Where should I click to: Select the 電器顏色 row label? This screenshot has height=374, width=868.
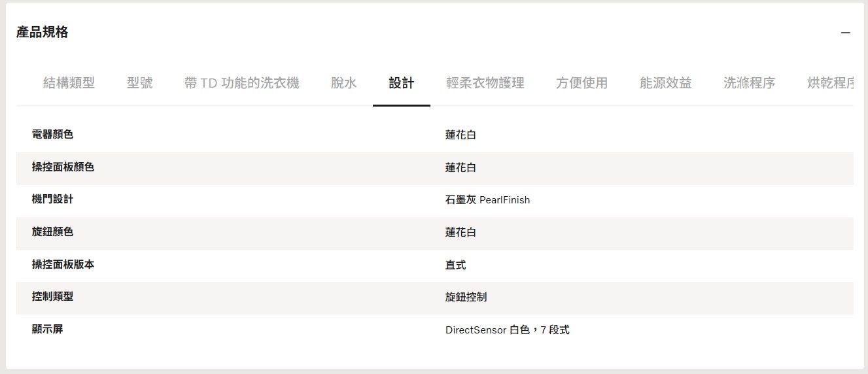[x=52, y=135]
